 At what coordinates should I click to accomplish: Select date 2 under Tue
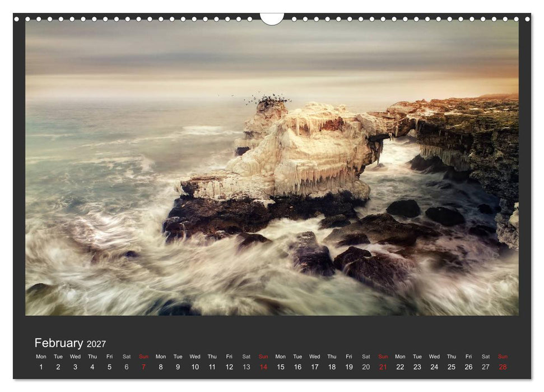click(x=58, y=367)
